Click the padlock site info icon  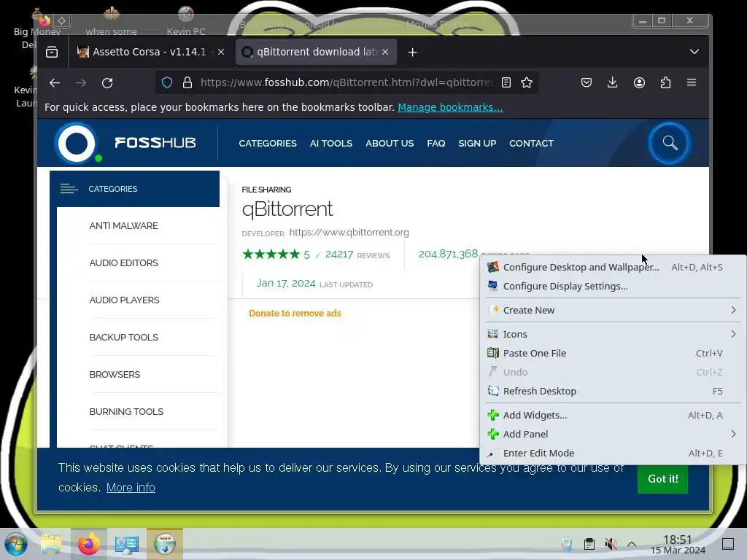[x=187, y=83]
